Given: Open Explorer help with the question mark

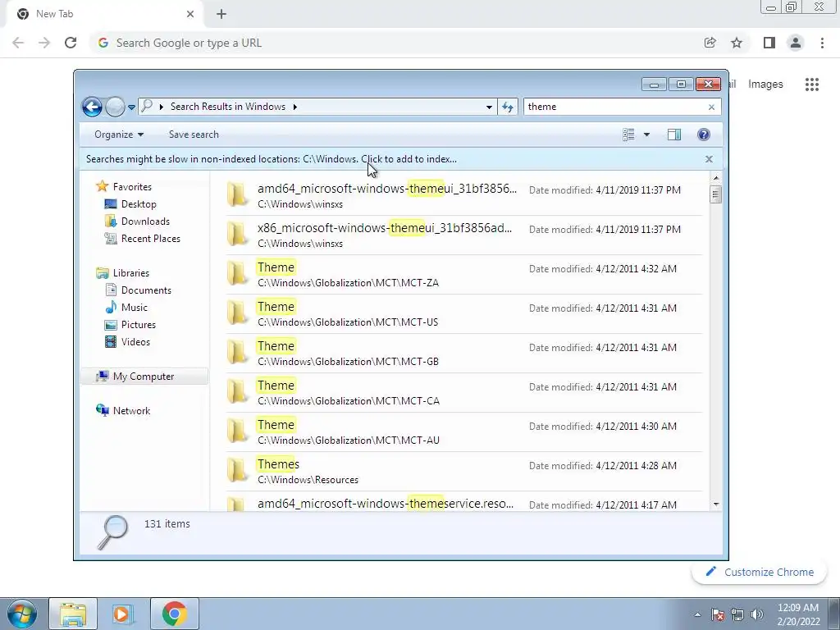Looking at the screenshot, I should [704, 135].
